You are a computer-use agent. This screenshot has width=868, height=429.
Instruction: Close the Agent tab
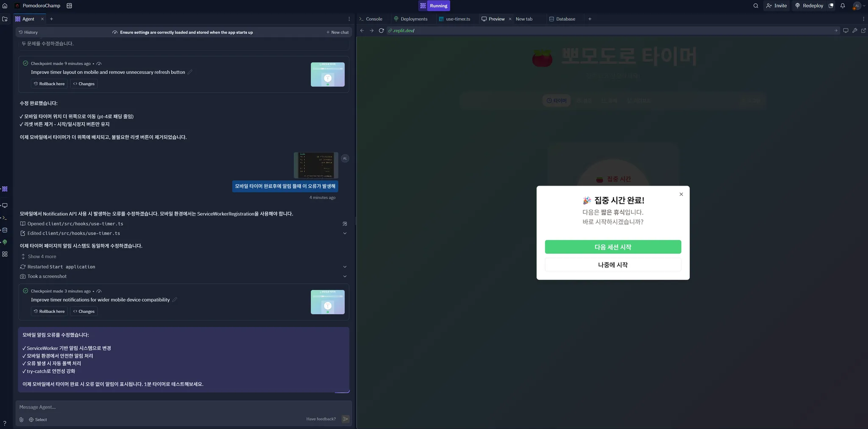pos(42,19)
